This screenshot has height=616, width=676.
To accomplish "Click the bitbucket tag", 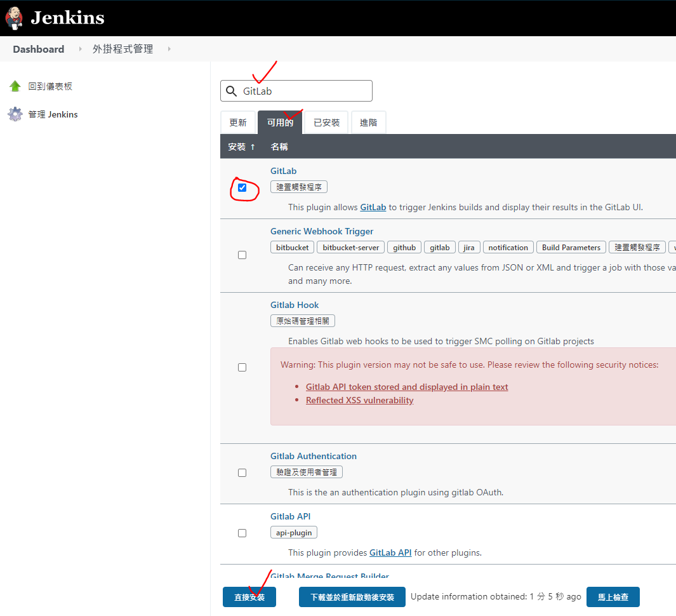I will pos(293,248).
